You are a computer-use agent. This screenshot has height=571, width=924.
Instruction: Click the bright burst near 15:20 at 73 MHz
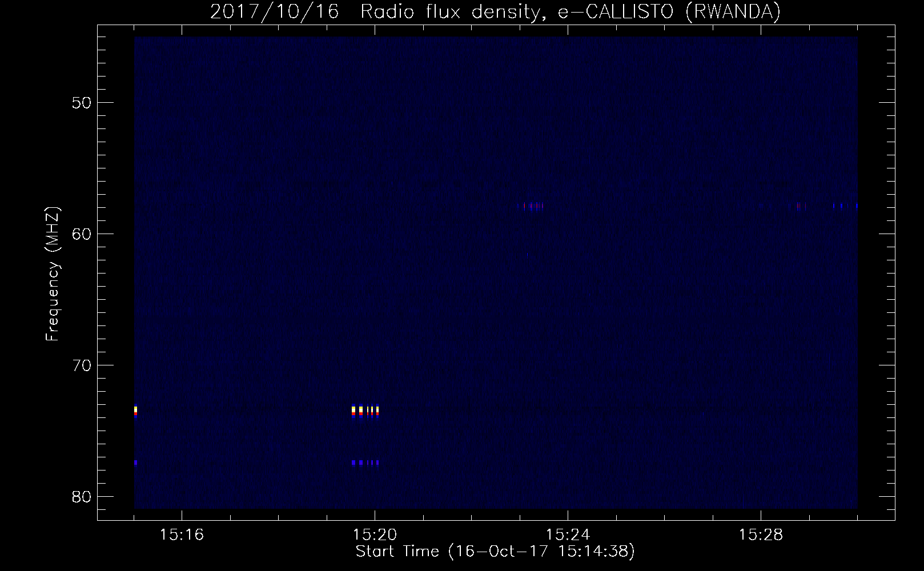365,412
